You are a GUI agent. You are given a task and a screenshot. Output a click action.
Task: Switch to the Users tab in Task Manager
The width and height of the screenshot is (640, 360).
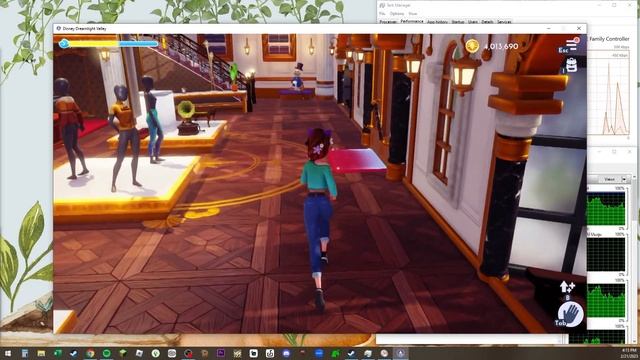tap(473, 22)
